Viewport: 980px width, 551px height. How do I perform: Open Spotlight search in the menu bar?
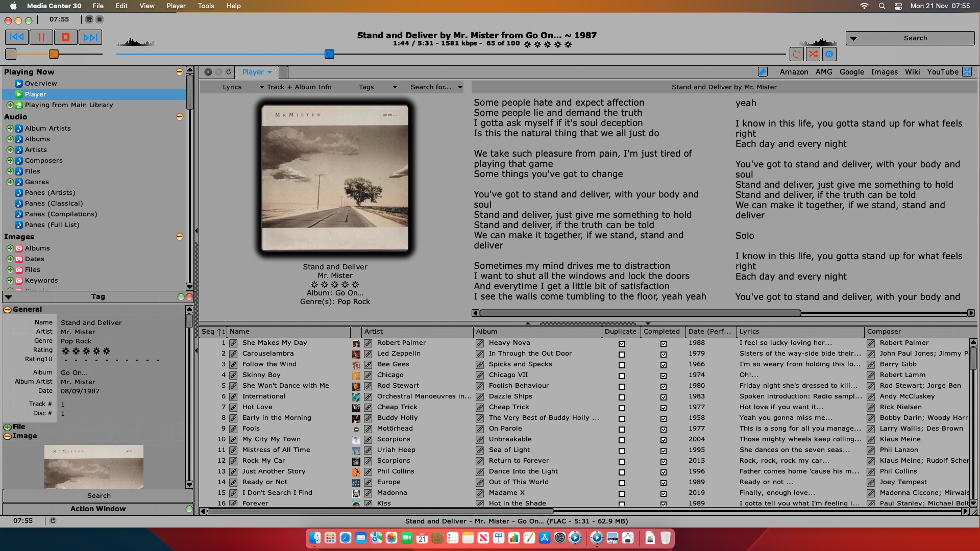tap(881, 6)
